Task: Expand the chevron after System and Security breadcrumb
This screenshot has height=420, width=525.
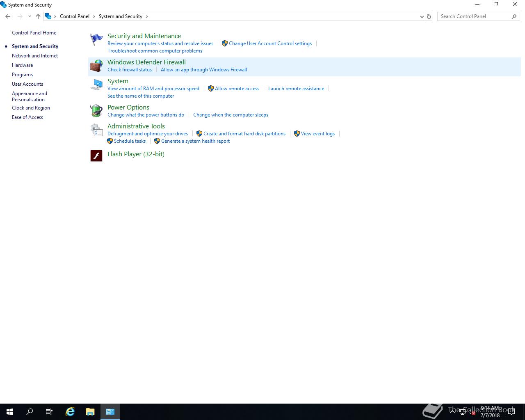Action: (x=147, y=16)
